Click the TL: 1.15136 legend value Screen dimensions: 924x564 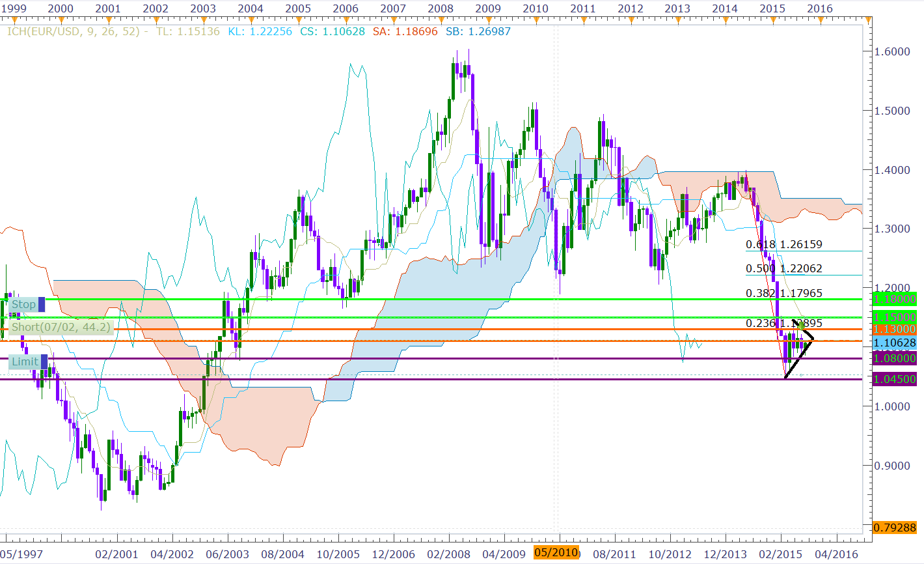pos(188,31)
